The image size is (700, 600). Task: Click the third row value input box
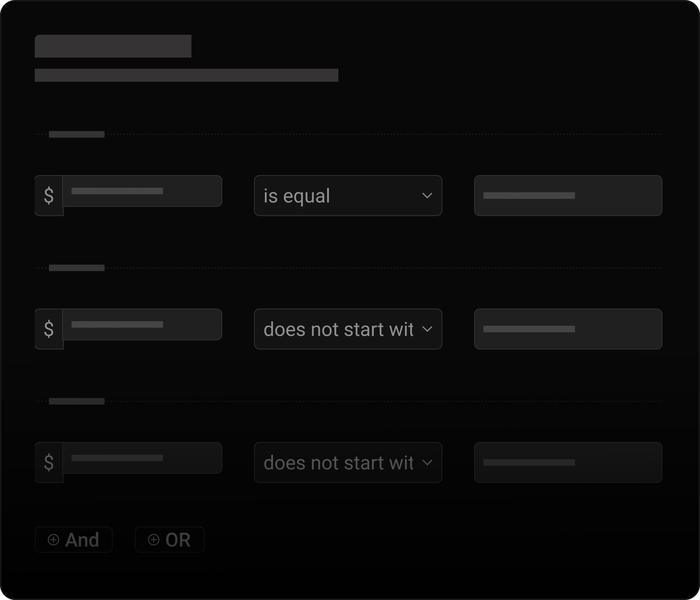point(568,462)
